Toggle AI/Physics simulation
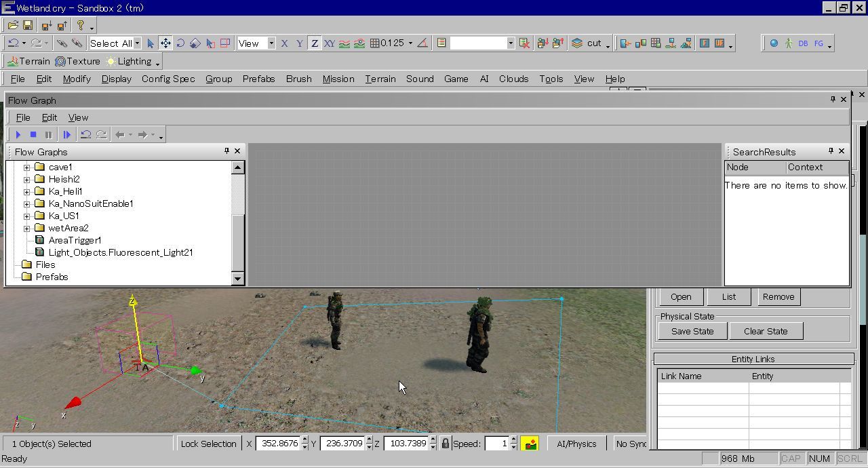Image resolution: width=868 pixels, height=468 pixels. click(576, 444)
